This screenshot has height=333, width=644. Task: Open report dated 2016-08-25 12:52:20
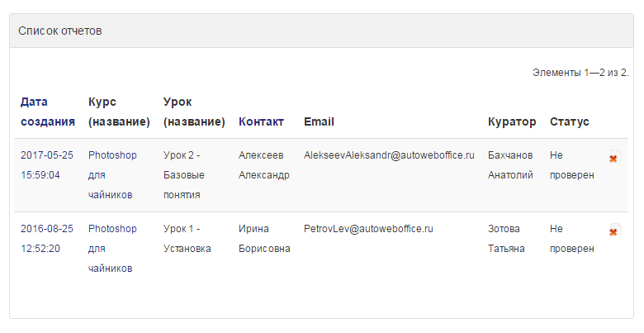pos(47,239)
